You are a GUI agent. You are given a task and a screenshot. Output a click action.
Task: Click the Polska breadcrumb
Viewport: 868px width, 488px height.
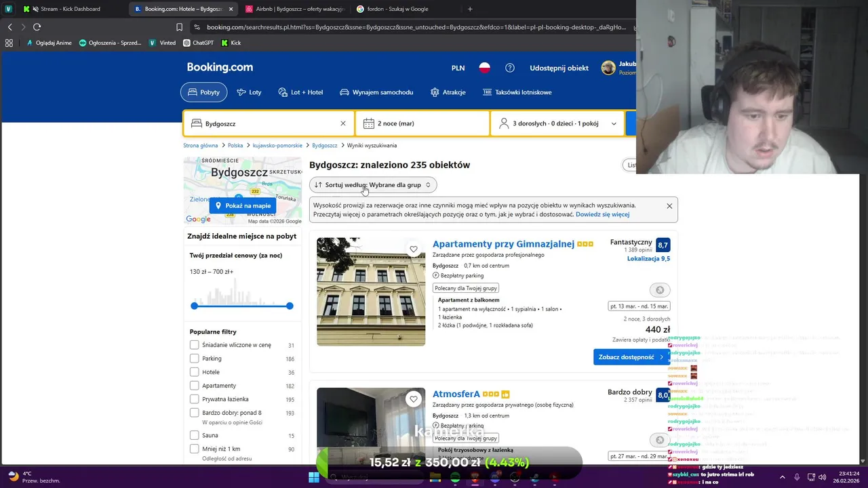[235, 145]
